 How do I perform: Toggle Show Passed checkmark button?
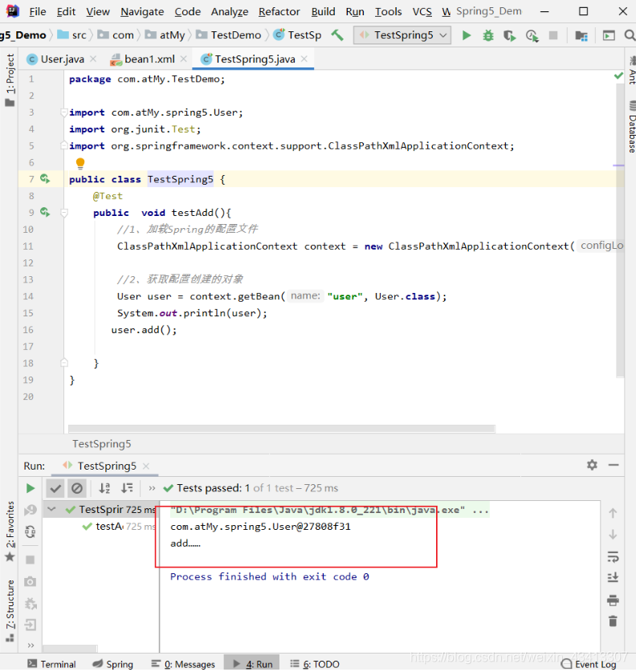pos(55,488)
